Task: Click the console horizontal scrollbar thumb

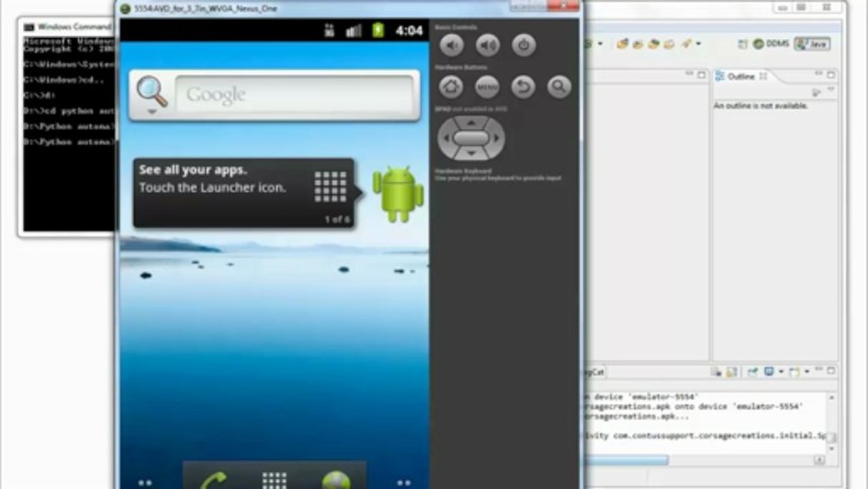Action: pos(626,460)
